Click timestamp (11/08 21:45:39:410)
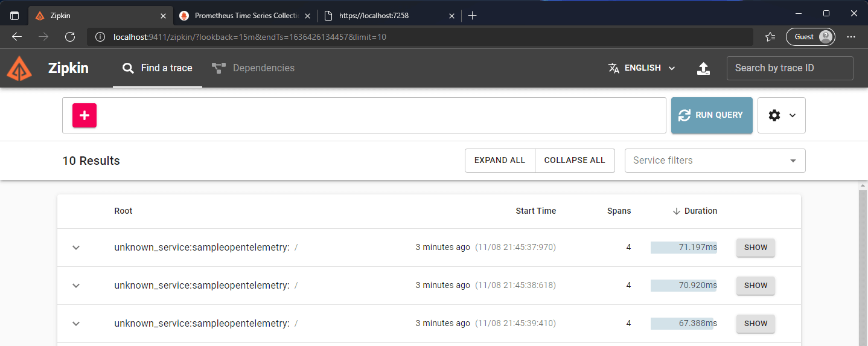This screenshot has width=868, height=346. pyautogui.click(x=515, y=324)
